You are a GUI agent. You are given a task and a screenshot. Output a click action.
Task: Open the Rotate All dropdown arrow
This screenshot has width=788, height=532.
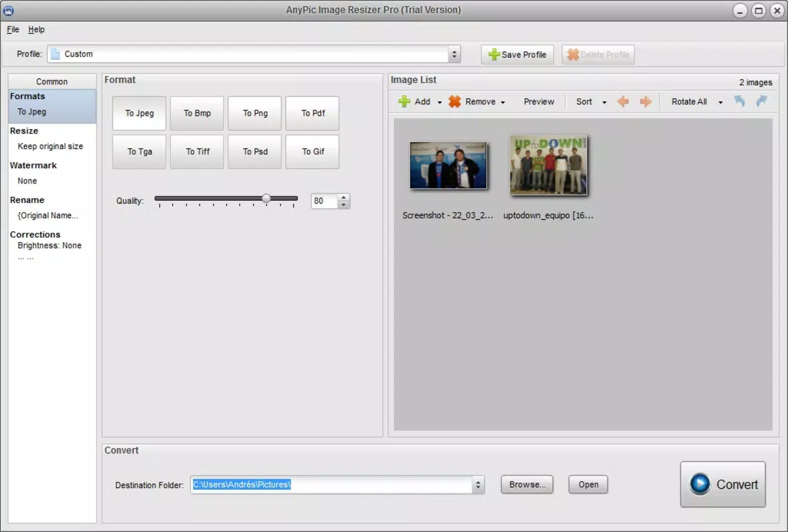(x=720, y=102)
